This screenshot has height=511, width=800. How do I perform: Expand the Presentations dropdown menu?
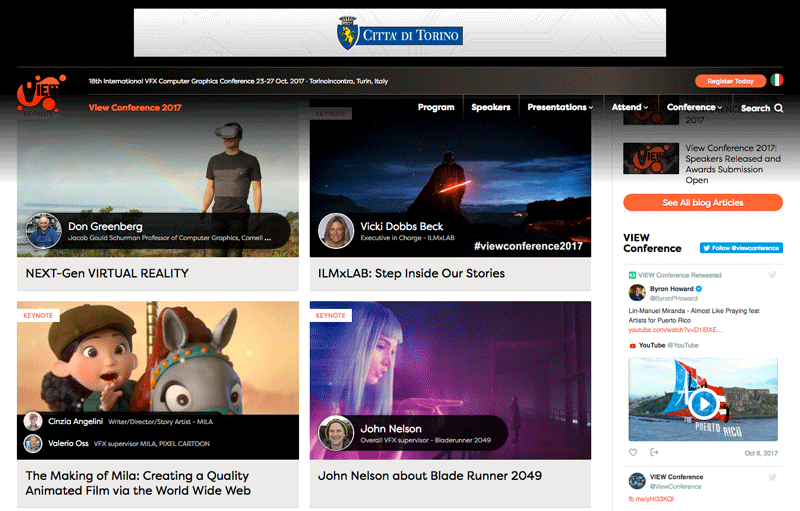(560, 107)
